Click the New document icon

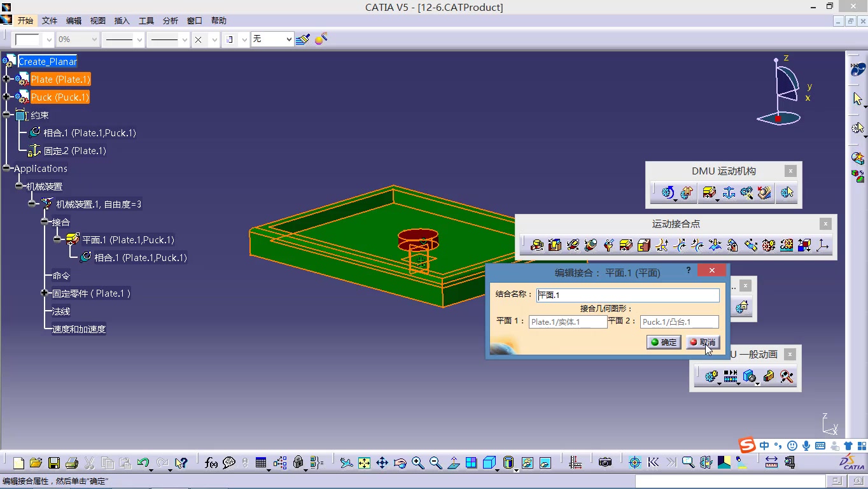[x=18, y=463]
